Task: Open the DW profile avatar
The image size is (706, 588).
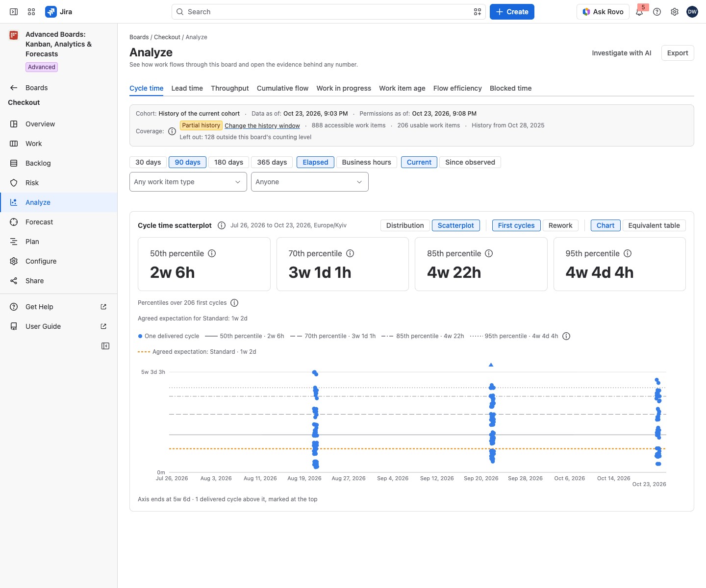Action: point(692,12)
